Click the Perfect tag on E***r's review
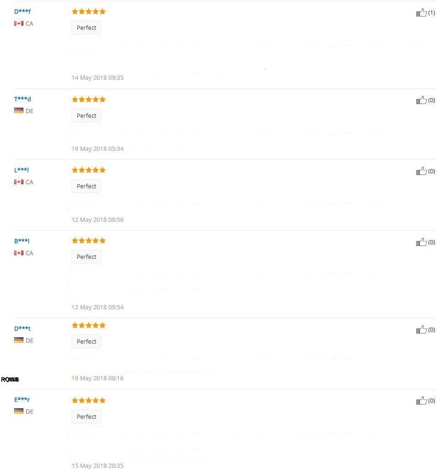The width and height of the screenshot is (448, 476). [86, 416]
